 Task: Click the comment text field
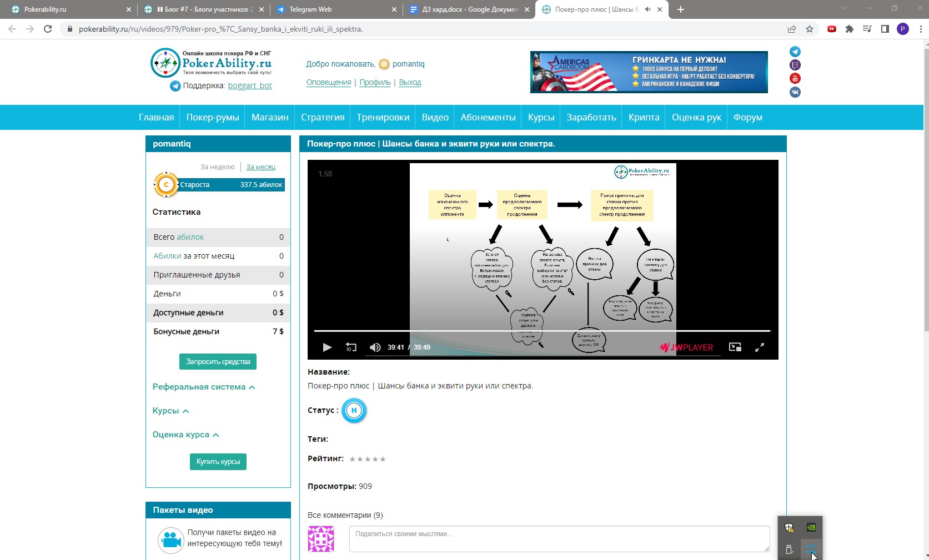click(x=559, y=539)
